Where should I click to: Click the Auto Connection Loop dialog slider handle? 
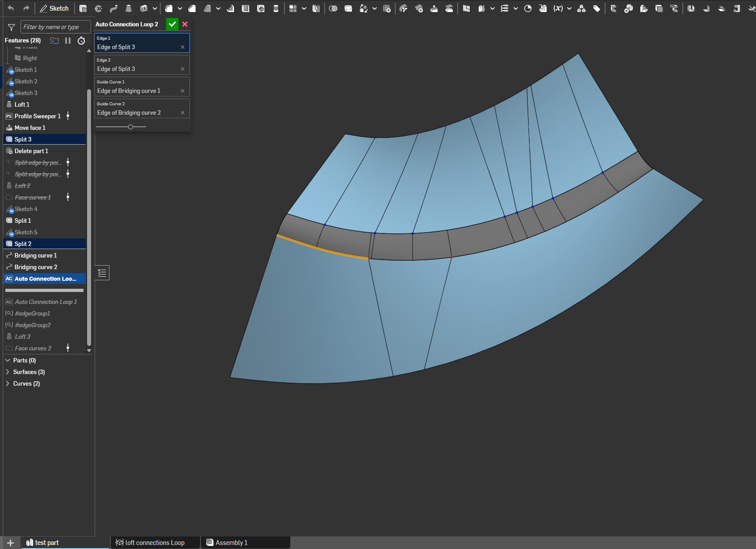tap(130, 127)
